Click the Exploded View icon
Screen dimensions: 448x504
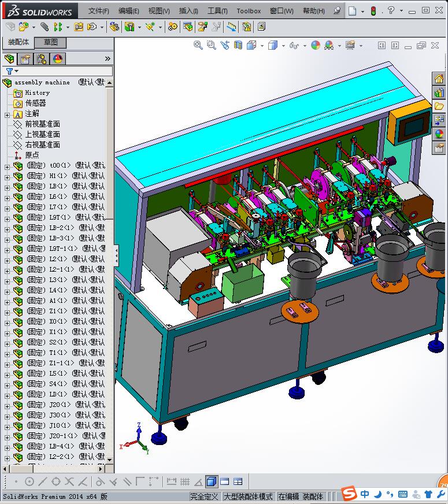pyautogui.click(x=202, y=27)
